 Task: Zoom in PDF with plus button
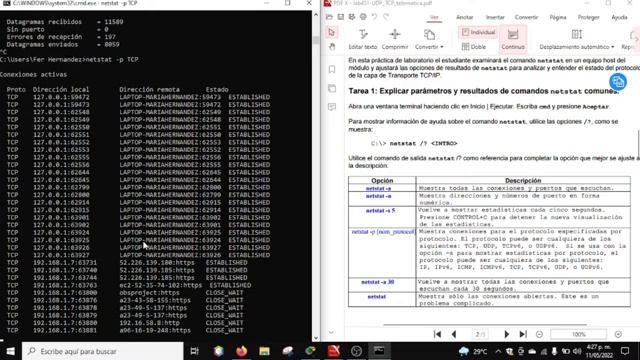click(618, 334)
